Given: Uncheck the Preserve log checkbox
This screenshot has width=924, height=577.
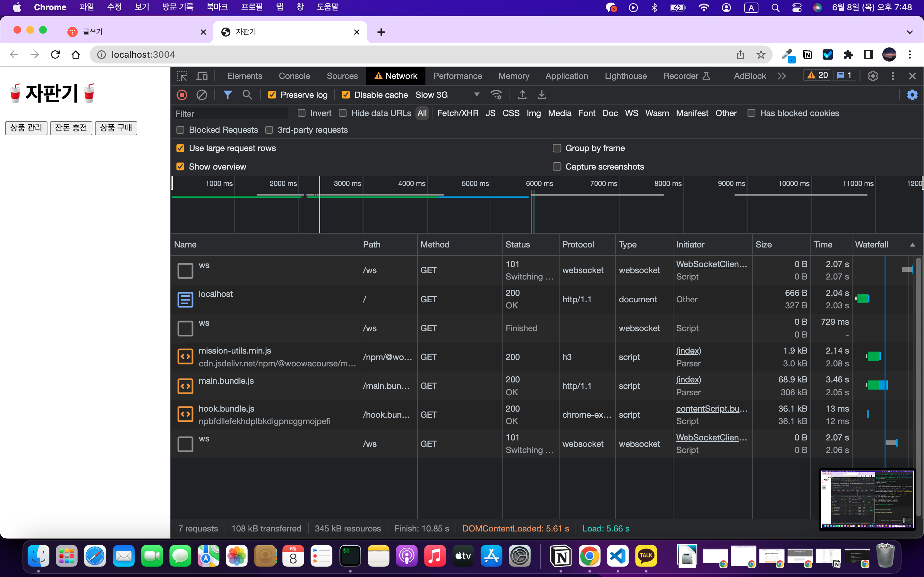Looking at the screenshot, I should tap(272, 95).
